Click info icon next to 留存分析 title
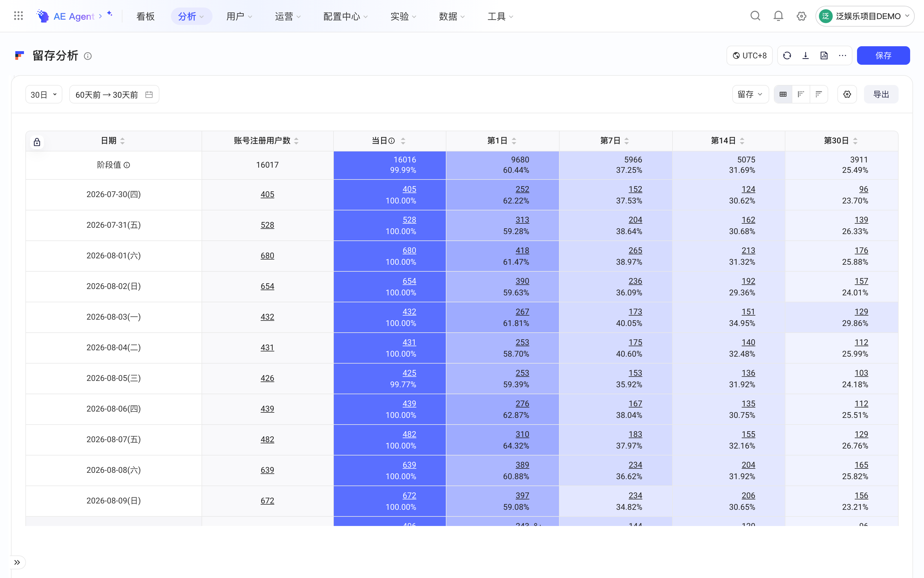The width and height of the screenshot is (924, 578). [88, 56]
